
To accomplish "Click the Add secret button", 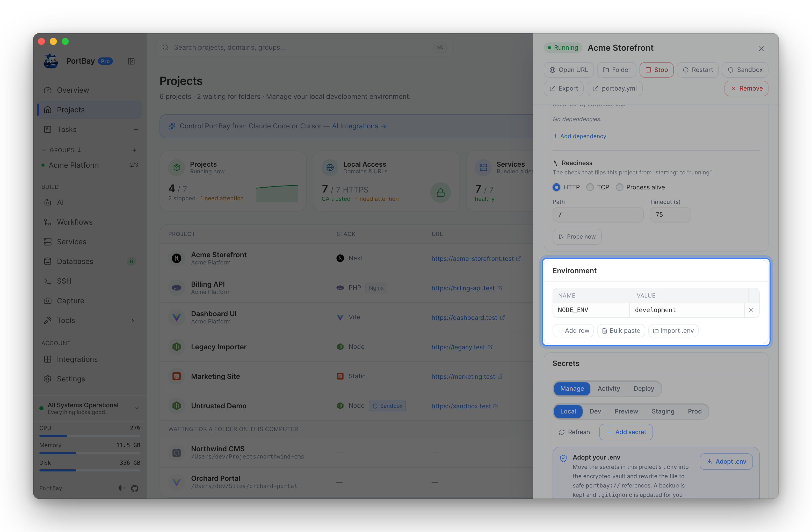I will click(626, 432).
